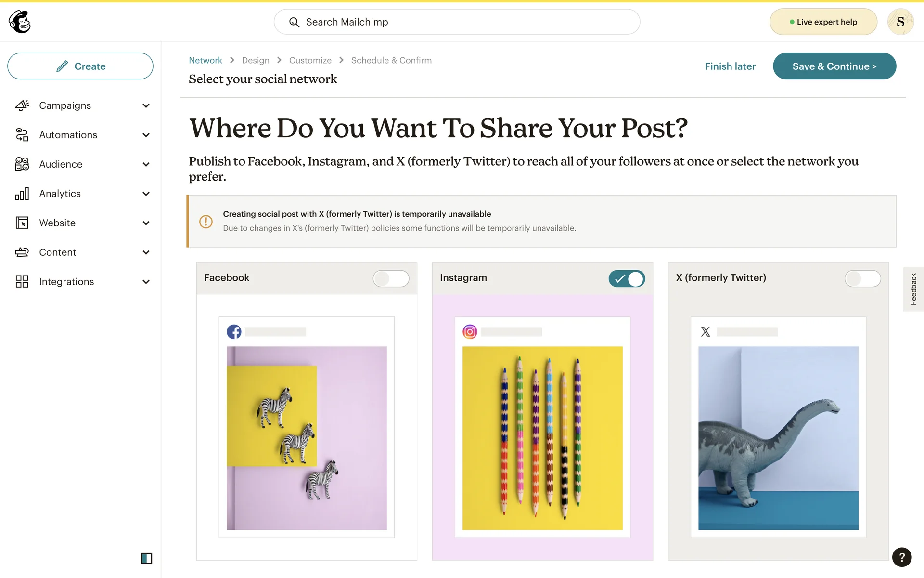Go to the Design breadcrumb step
The image size is (924, 578).
pyautogui.click(x=256, y=60)
